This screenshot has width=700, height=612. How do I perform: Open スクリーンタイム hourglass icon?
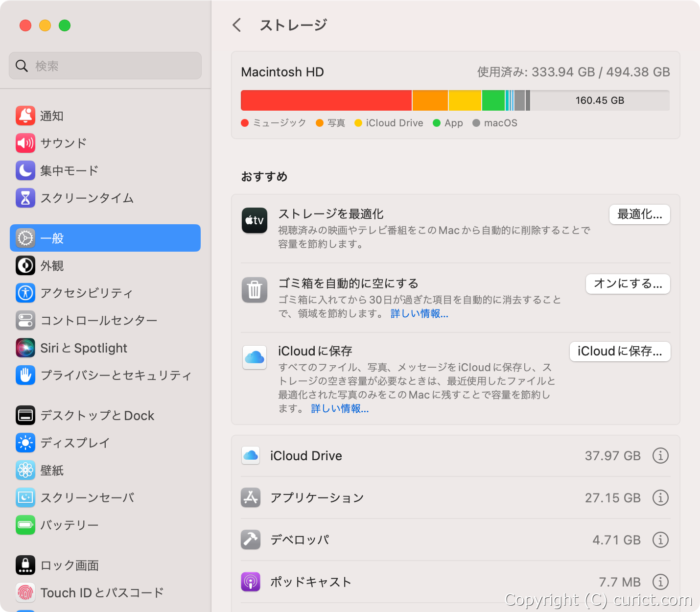click(x=25, y=198)
